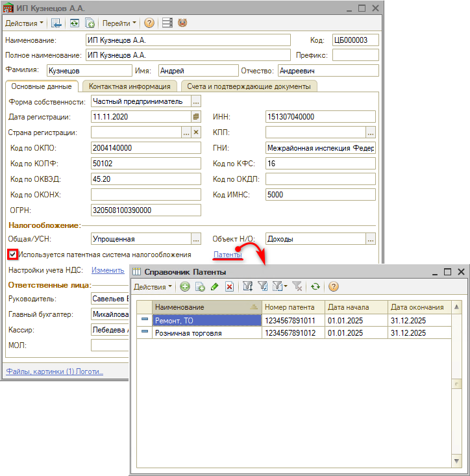Click the ИНН input field
This screenshot has height=476, width=470.
320,117
